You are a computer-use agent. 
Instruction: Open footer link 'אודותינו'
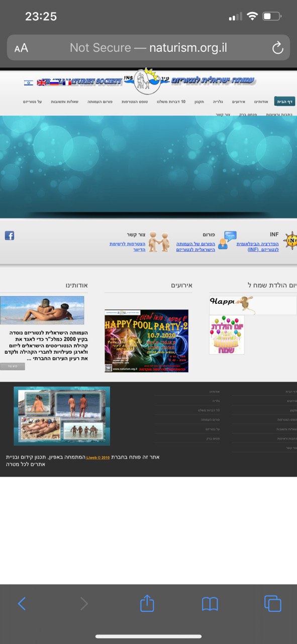[x=215, y=391]
